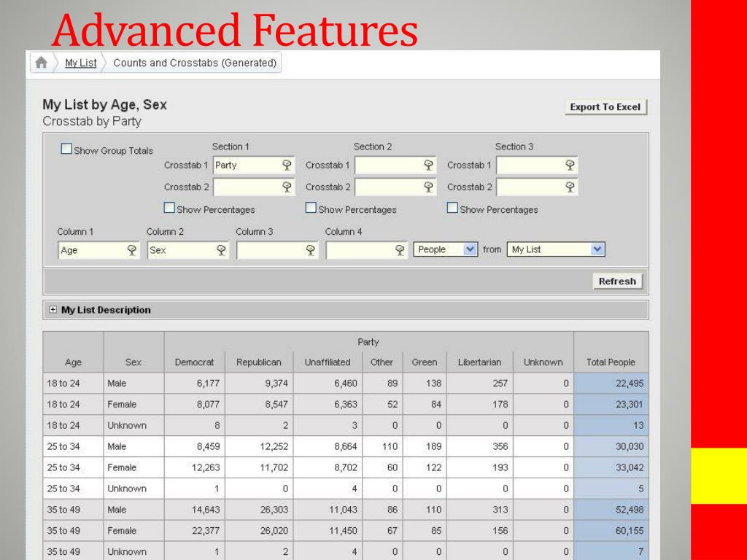Click the Section 1 Crosstab 2 input field
The height and width of the screenshot is (560, 747).
tap(253, 187)
